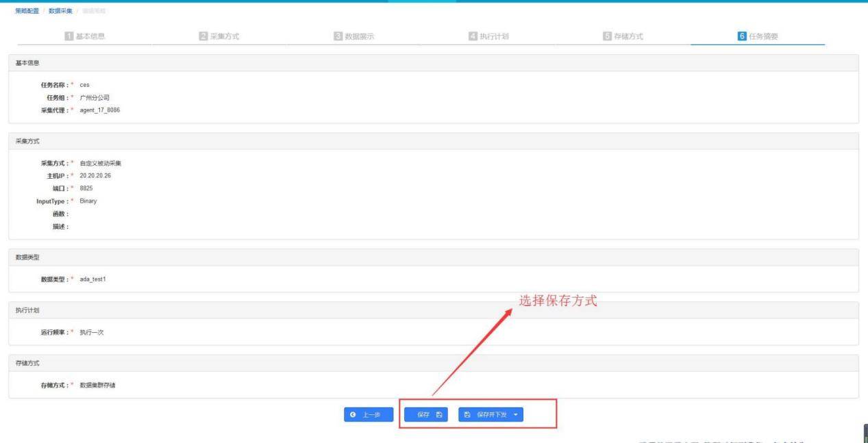Click the agent_17_8086 采集代理 value

point(100,110)
